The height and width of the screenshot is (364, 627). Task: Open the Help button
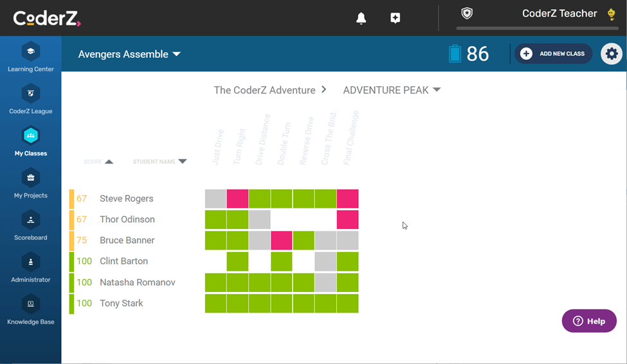pos(589,321)
